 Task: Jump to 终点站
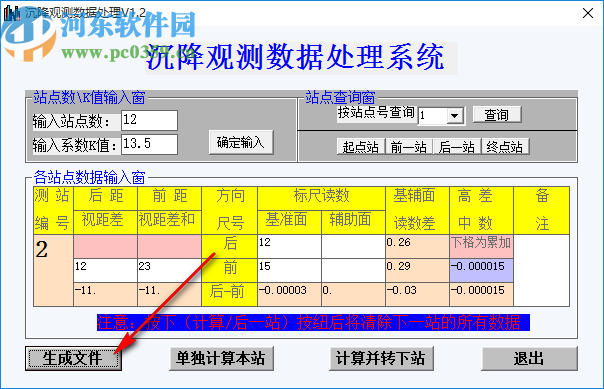[x=505, y=147]
